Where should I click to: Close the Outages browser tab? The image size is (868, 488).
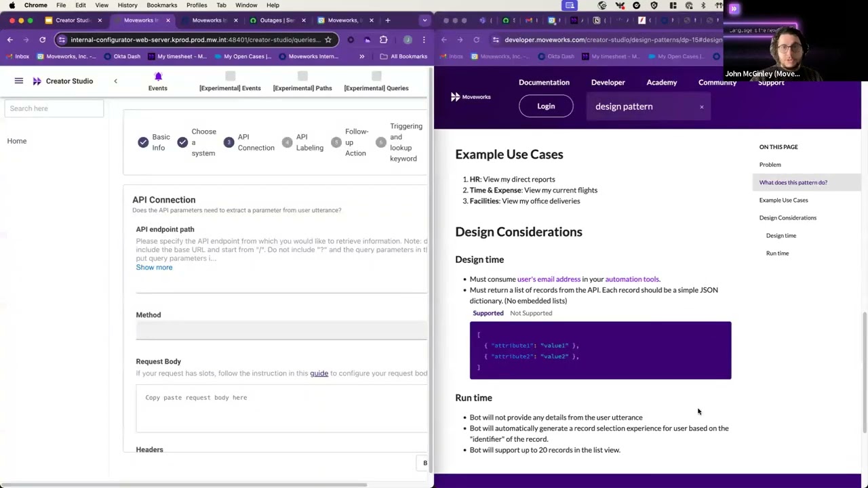click(303, 20)
